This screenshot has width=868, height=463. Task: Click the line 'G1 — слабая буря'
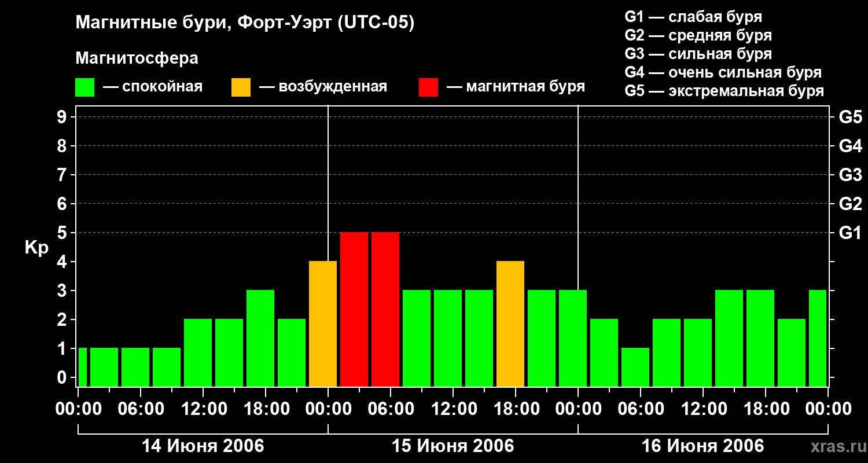693,17
